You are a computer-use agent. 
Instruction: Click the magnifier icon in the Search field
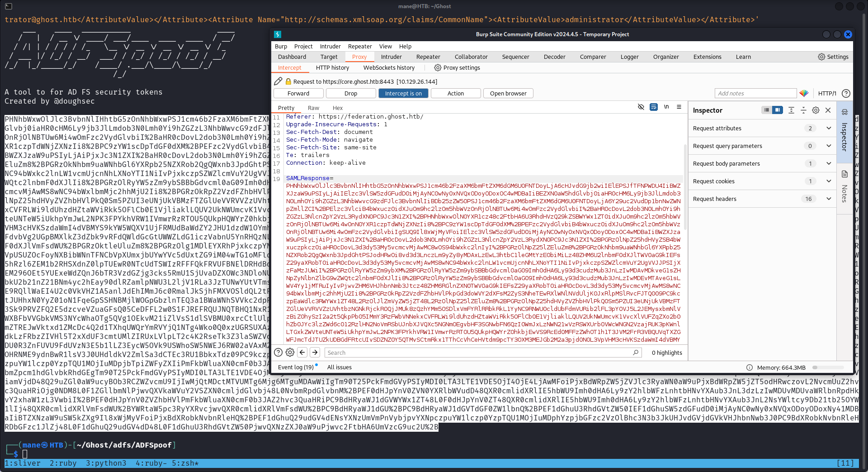(x=636, y=353)
